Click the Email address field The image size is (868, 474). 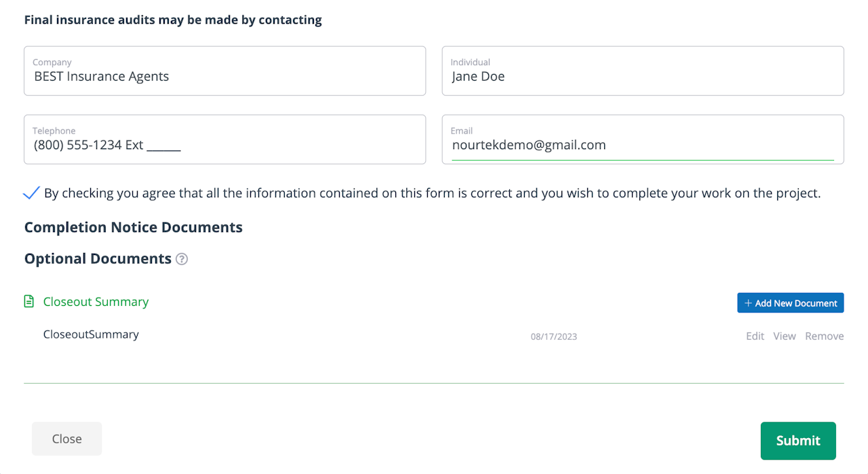642,144
